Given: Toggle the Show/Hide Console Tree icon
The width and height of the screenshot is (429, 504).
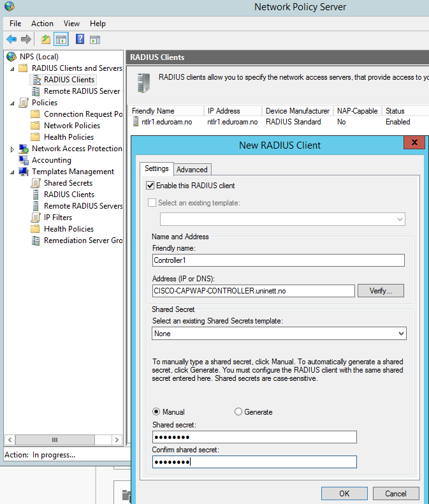Looking at the screenshot, I should (x=61, y=40).
